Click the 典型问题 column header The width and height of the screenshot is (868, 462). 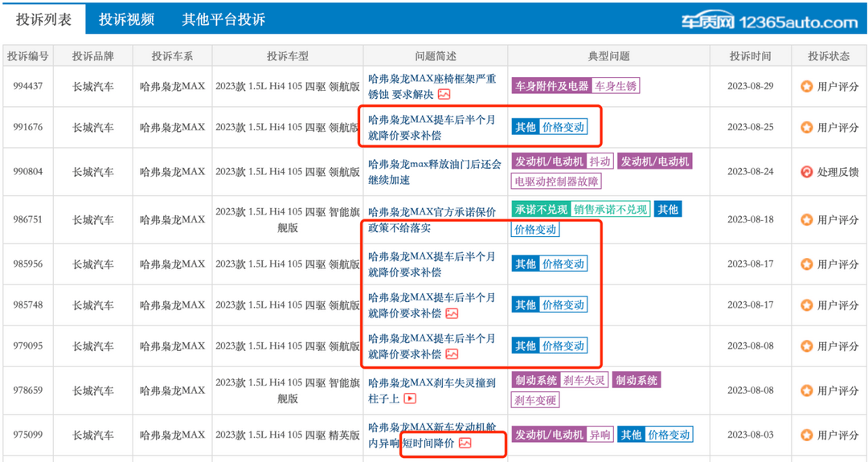609,56
